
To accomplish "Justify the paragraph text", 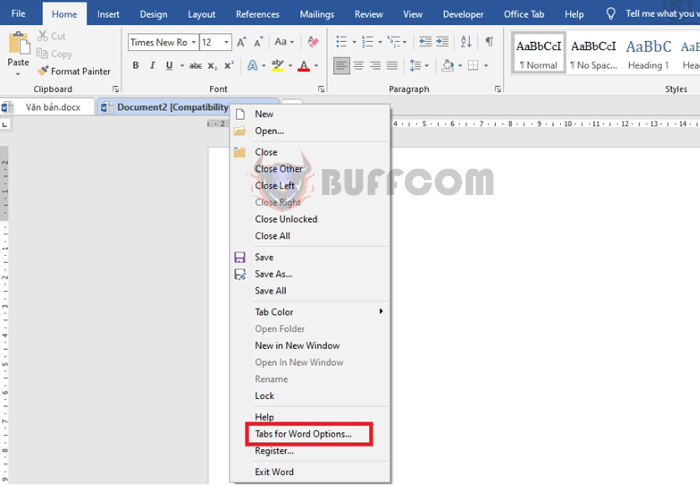I will [392, 66].
